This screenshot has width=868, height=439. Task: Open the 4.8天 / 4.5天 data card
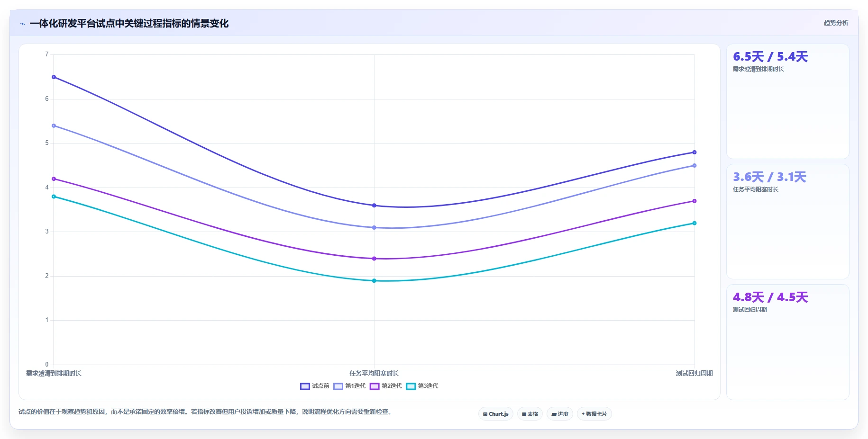pyautogui.click(x=787, y=342)
